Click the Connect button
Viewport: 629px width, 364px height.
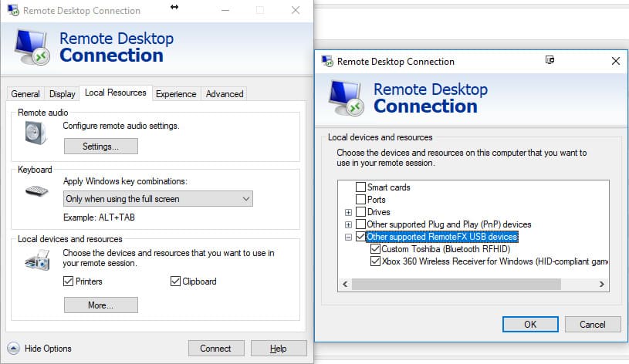pyautogui.click(x=216, y=349)
